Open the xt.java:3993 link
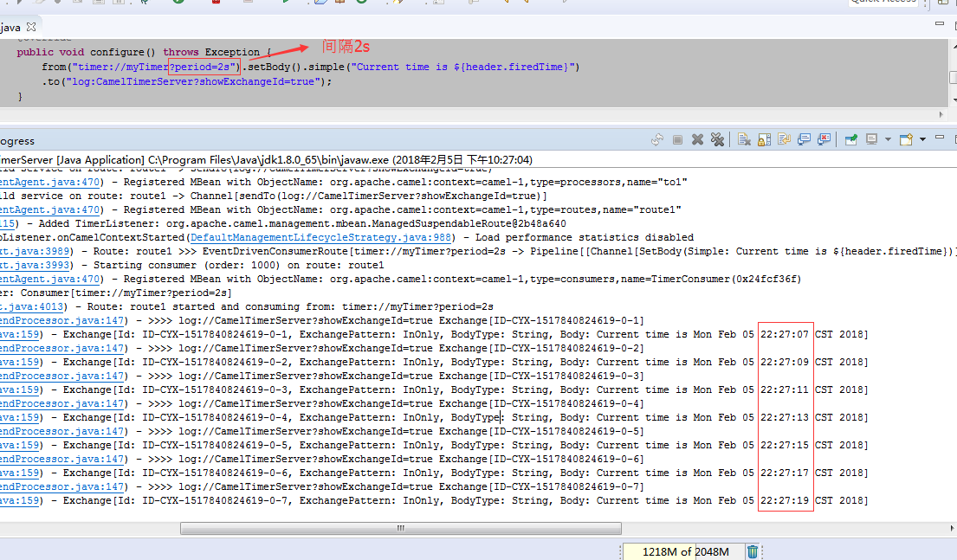 pos(35,266)
